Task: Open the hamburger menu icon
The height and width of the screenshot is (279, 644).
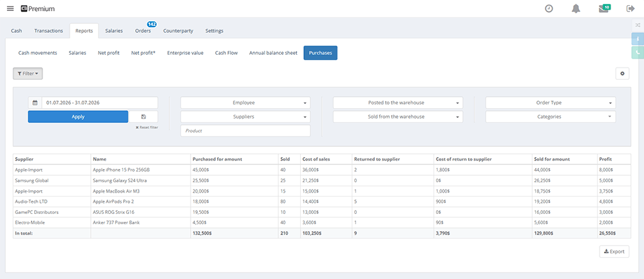Action: pos(10,8)
